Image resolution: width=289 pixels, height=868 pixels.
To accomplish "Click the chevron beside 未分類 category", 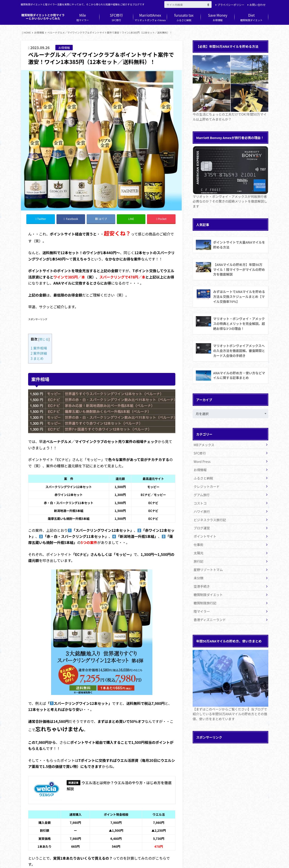I will (266, 578).
